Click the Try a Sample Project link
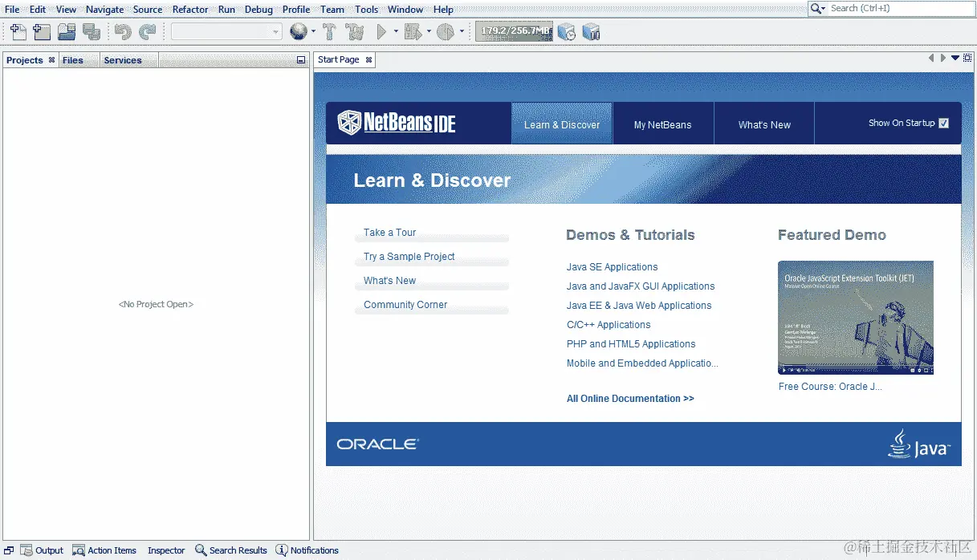Screen dimensions: 977x560 click(x=409, y=257)
